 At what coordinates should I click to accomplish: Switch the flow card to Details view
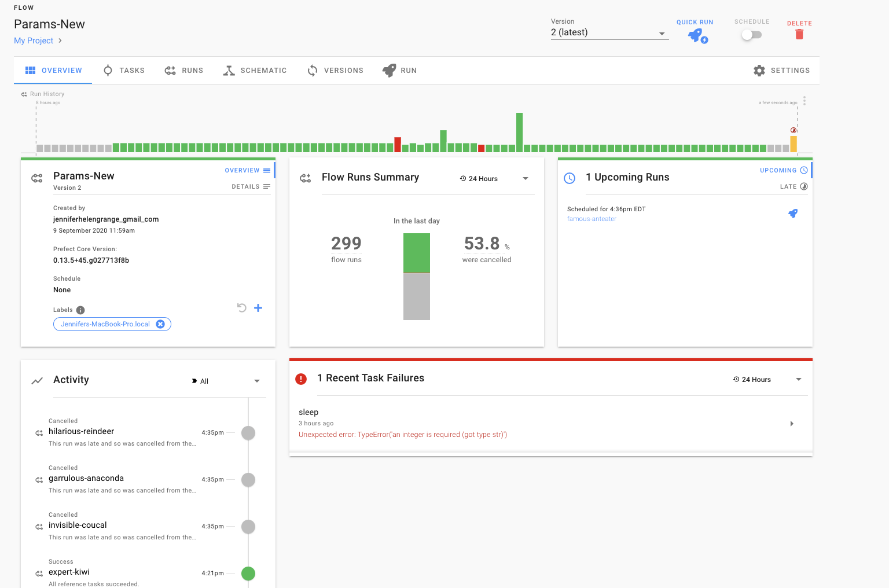(x=251, y=186)
